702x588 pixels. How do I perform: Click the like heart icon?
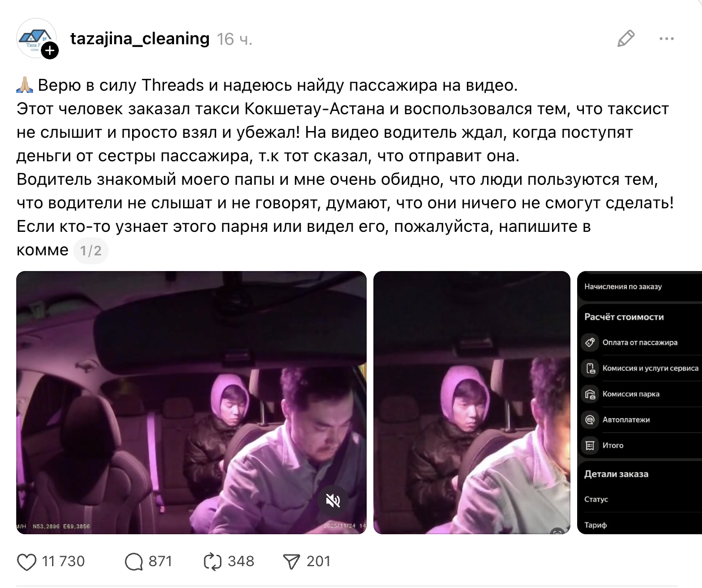click(26, 562)
